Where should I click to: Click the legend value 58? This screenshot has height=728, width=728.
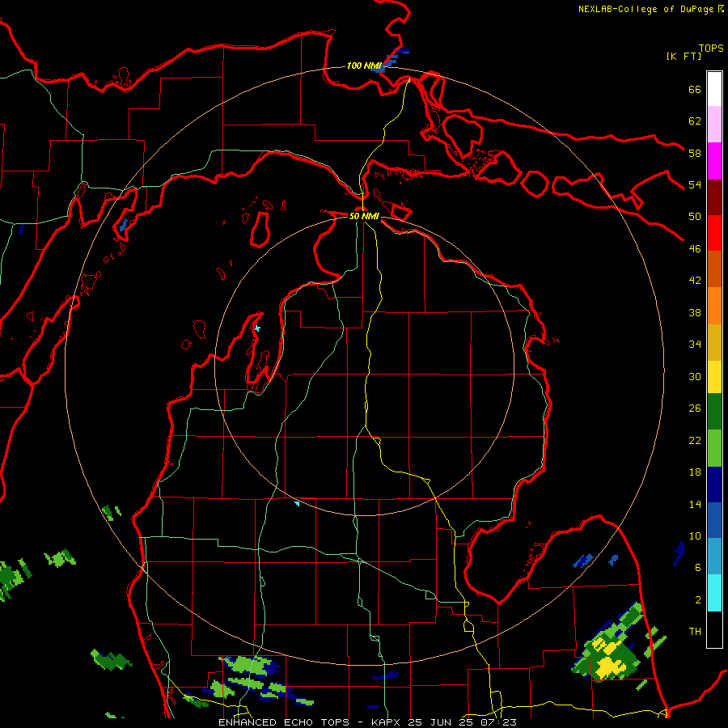pos(695,153)
